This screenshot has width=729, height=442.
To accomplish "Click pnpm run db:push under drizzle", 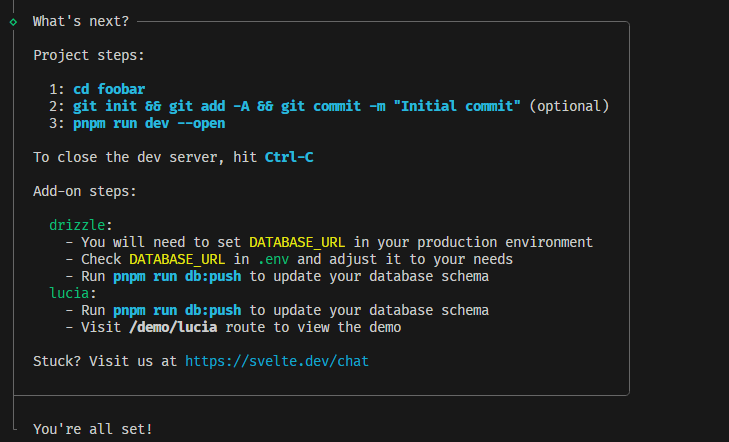I will [x=177, y=276].
